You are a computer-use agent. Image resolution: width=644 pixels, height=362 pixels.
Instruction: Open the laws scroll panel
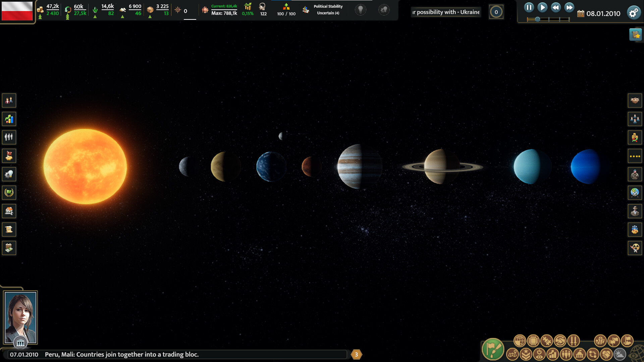[x=9, y=229]
